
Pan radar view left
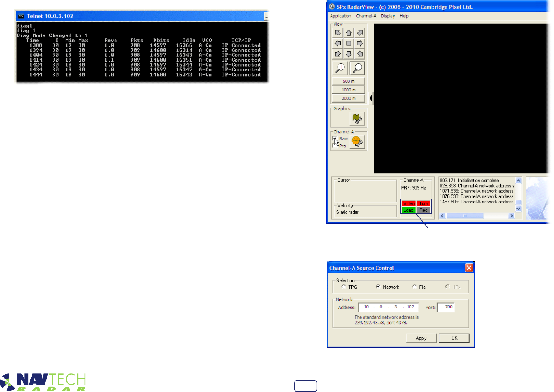click(338, 43)
